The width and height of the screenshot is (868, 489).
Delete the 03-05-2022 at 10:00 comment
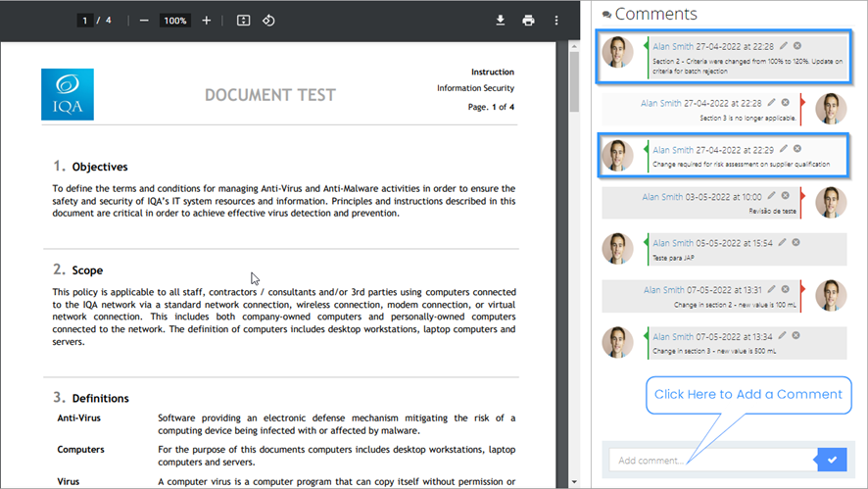785,195
